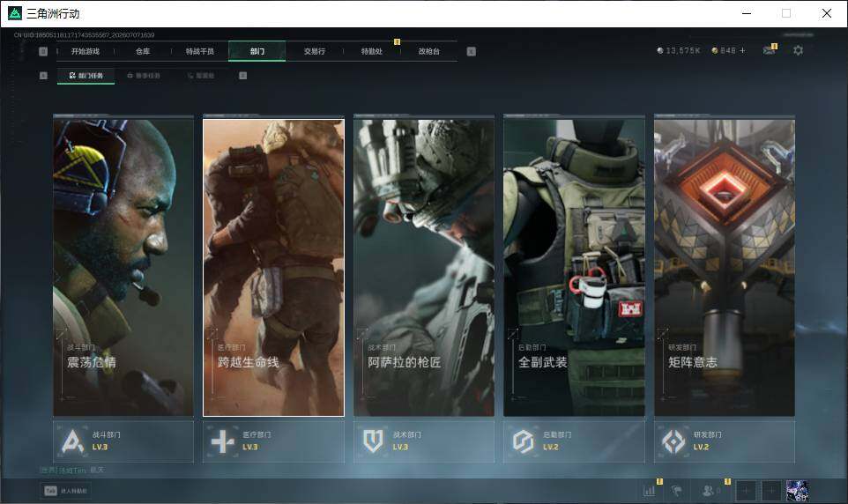This screenshot has height=504, width=848.
Task: Open the 开始游戏 tab
Action: click(86, 51)
